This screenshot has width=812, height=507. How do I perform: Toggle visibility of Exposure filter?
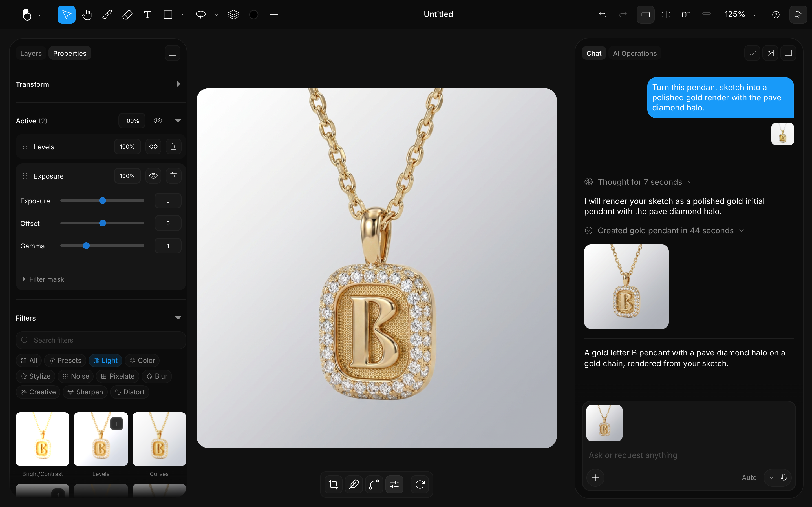153,176
